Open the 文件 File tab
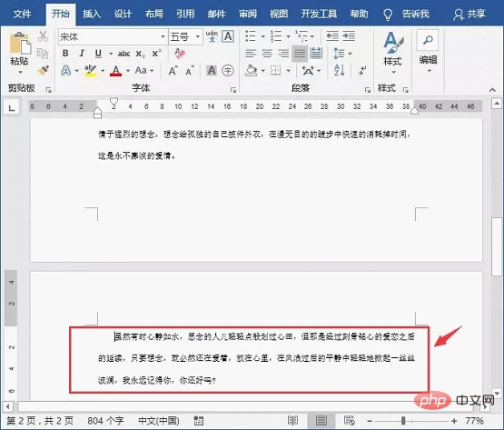 click(22, 14)
